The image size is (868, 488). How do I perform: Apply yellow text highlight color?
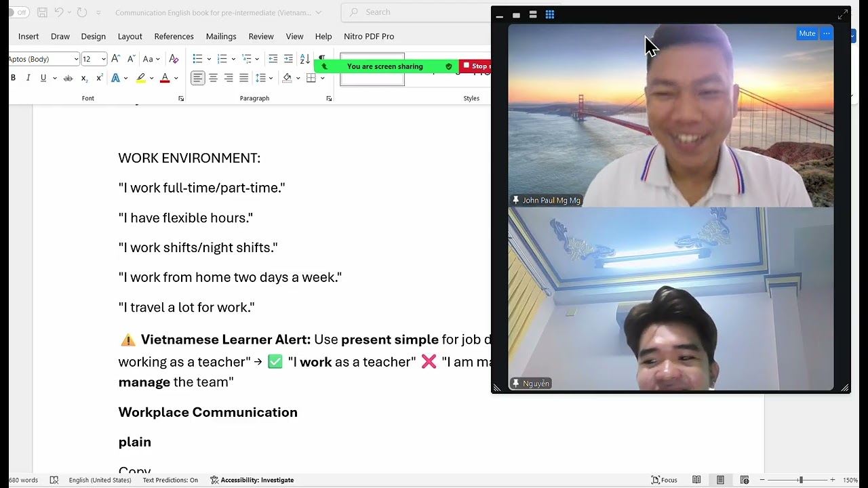[x=140, y=79]
